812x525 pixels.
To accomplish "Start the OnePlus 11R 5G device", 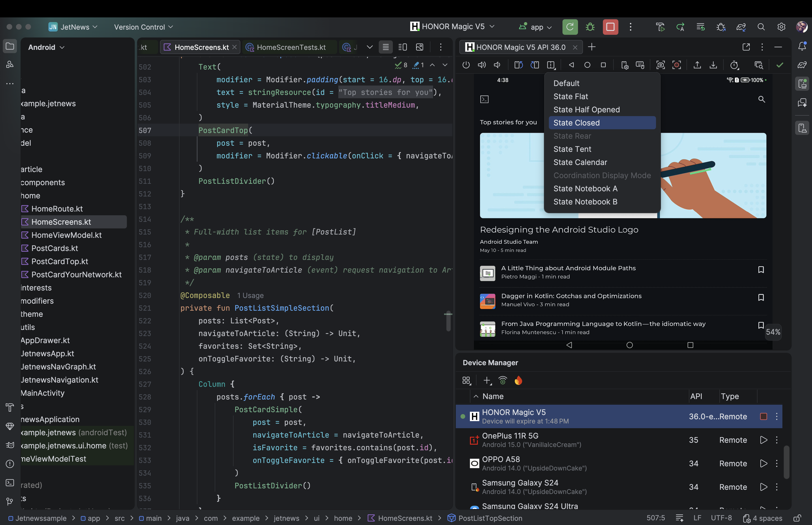I will pyautogui.click(x=764, y=440).
